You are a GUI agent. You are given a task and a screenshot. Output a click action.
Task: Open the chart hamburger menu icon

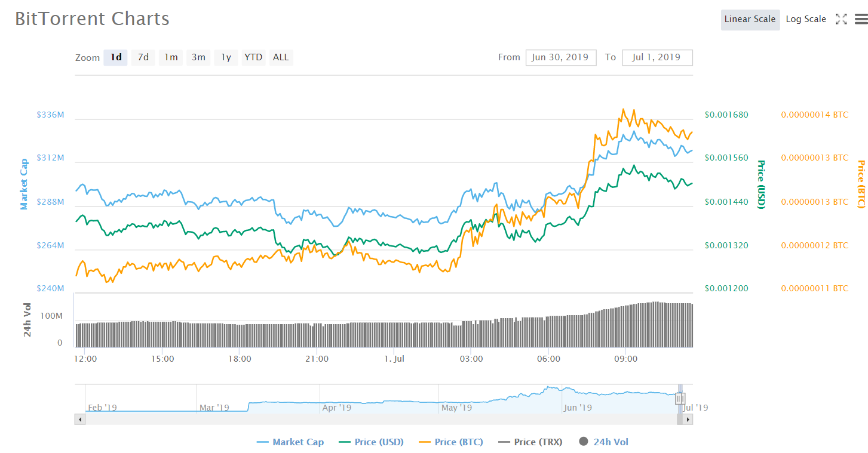(x=860, y=19)
